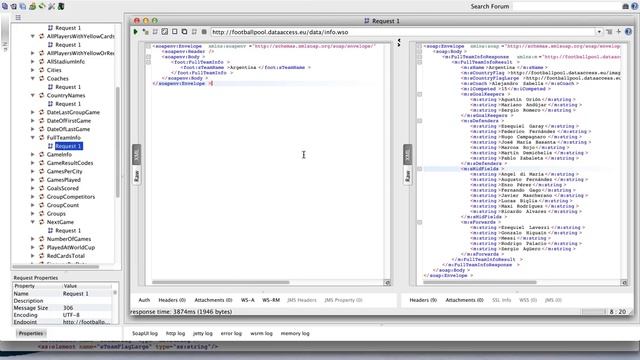Click the preferences tools icon in main toolbar

tap(52, 6)
